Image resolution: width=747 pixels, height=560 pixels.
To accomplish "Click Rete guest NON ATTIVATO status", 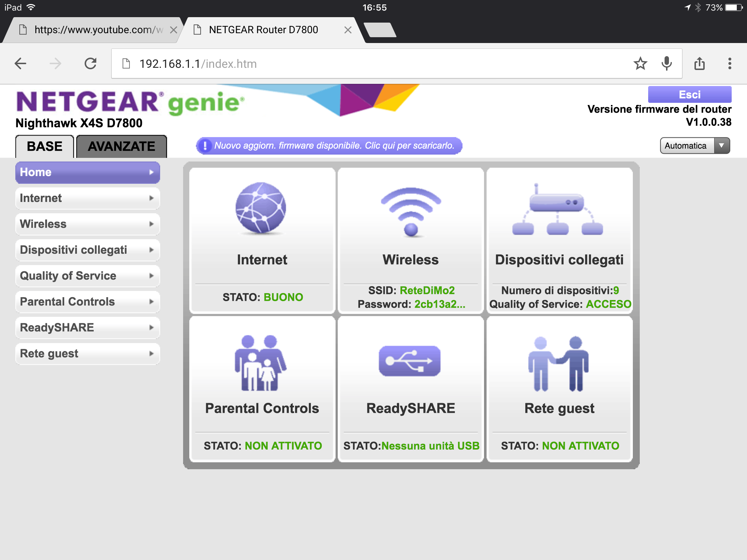I will 560,446.
